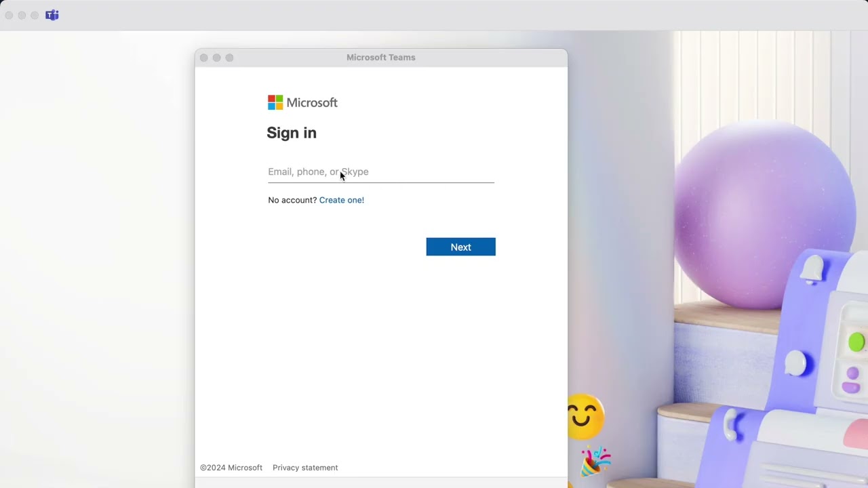868x488 pixels.
Task: Click the ©2024 Microsoft footer text
Action: pyautogui.click(x=231, y=468)
